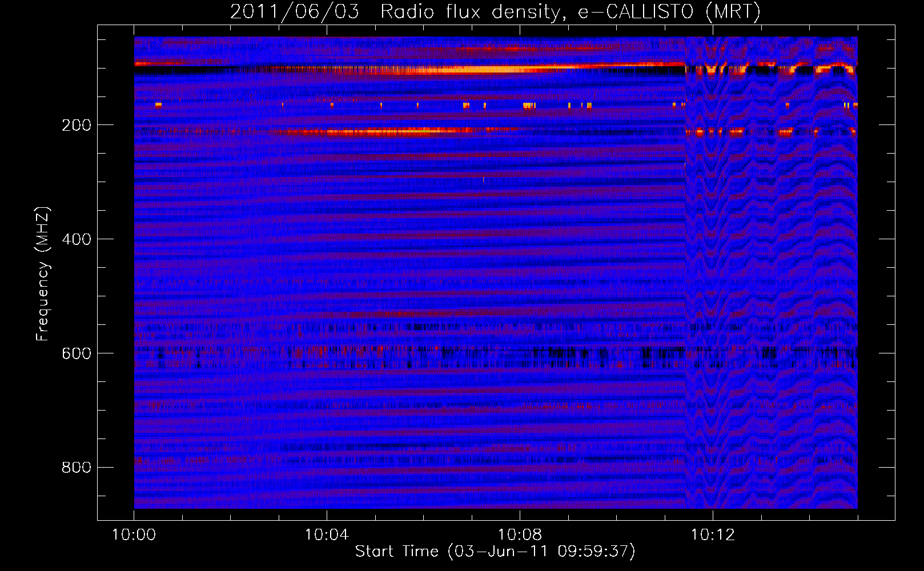Click the 800 frequency tick label
924x571 pixels.
tap(77, 468)
